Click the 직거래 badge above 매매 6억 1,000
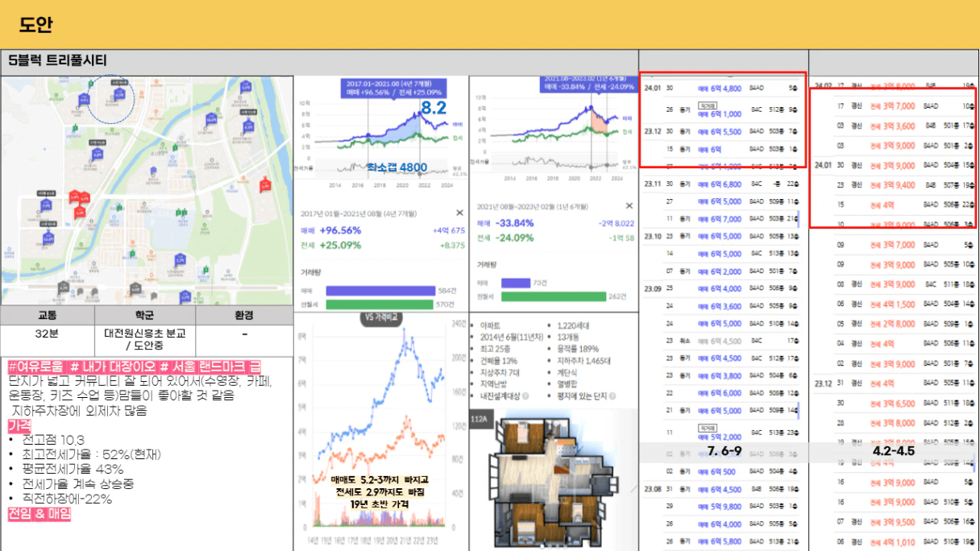Image resolution: width=980 pixels, height=551 pixels. (x=709, y=105)
